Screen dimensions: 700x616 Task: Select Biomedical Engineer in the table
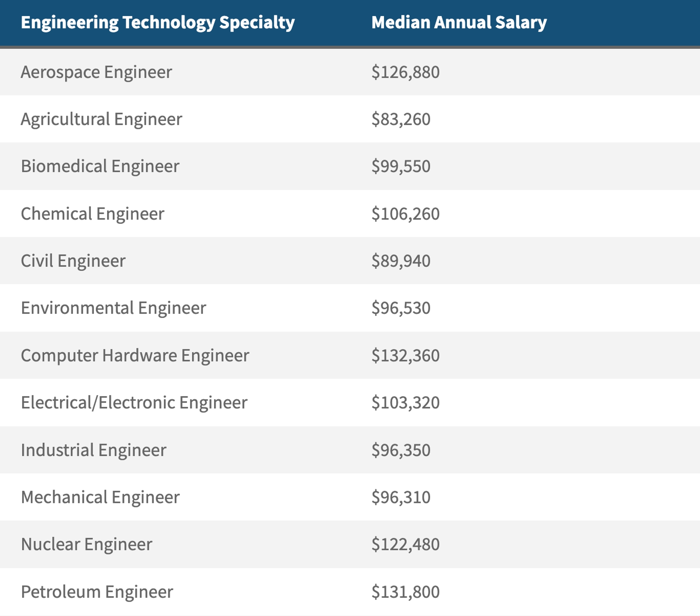(100, 166)
